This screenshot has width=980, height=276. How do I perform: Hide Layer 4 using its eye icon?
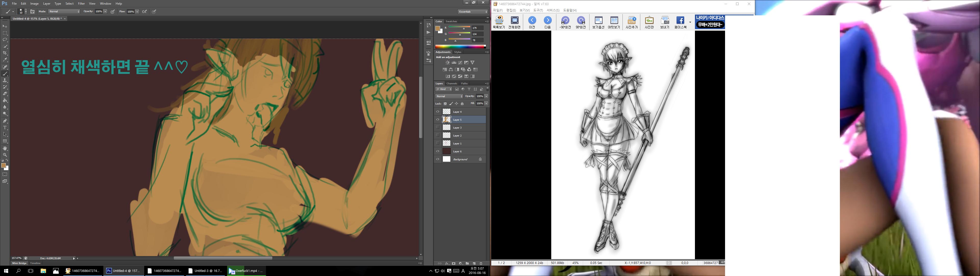[437, 112]
